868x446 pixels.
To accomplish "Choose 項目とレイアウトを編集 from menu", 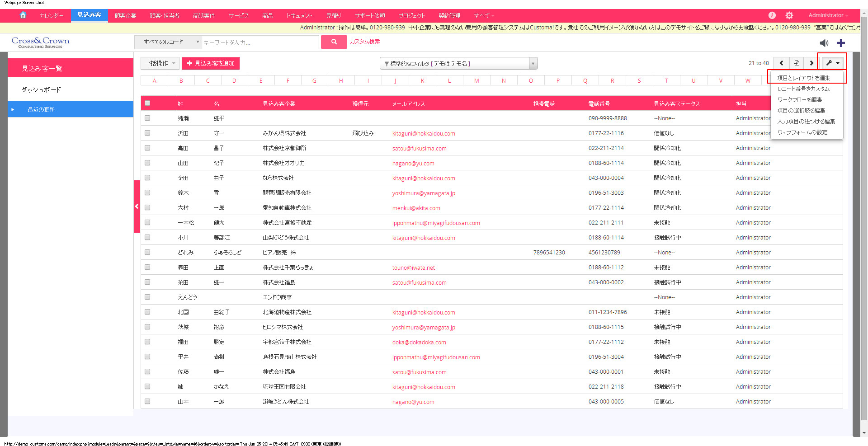I will tap(803, 78).
